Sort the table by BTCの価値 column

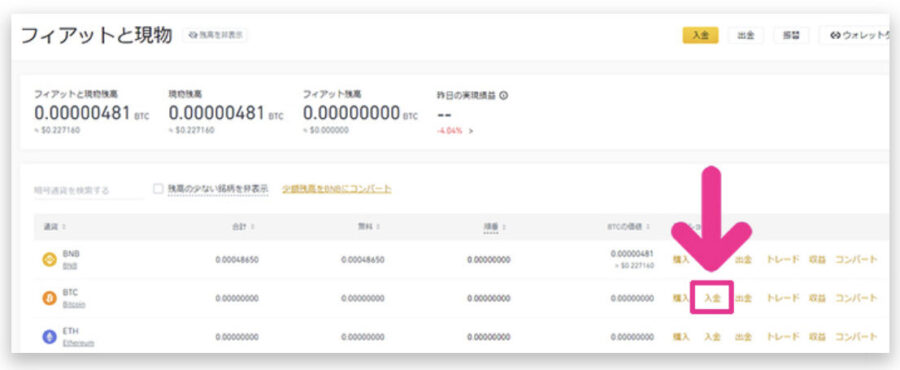[x=629, y=227]
